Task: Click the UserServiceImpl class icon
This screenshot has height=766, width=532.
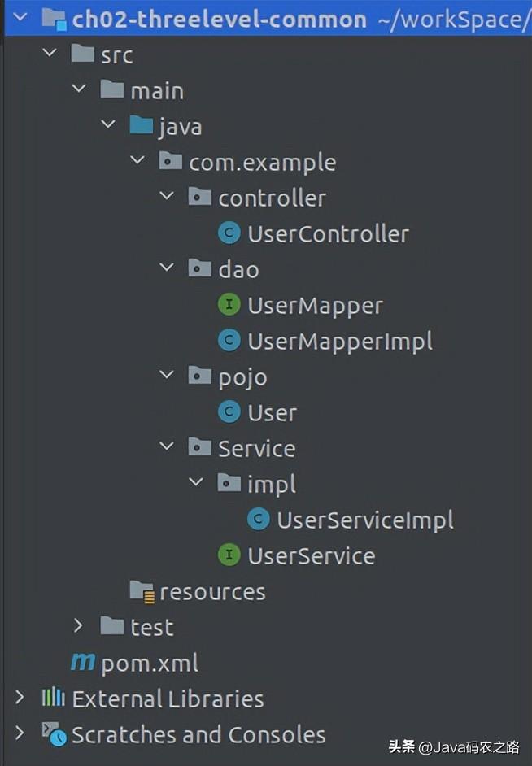Action: pyautogui.click(x=259, y=519)
